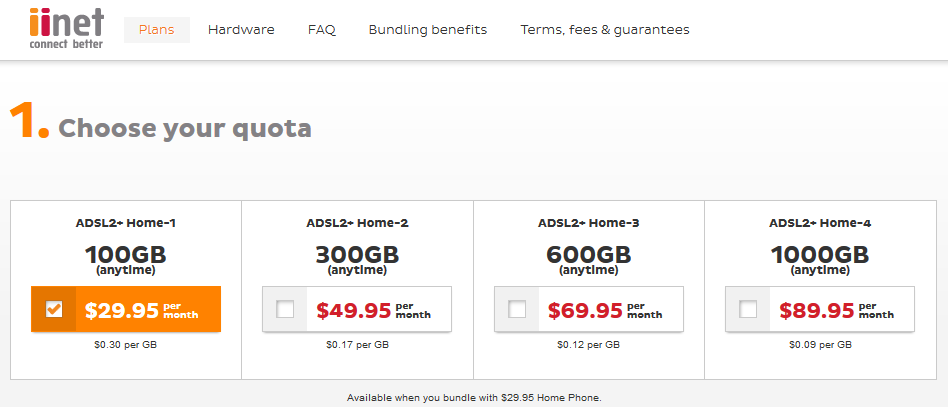Click the Choose your quota heading
Screen dimensions: 948x407
pos(185,128)
